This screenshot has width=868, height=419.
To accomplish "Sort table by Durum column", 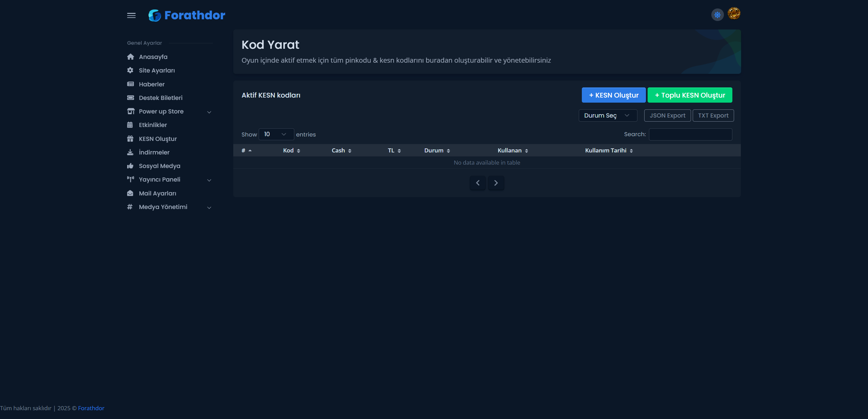I will (x=437, y=150).
